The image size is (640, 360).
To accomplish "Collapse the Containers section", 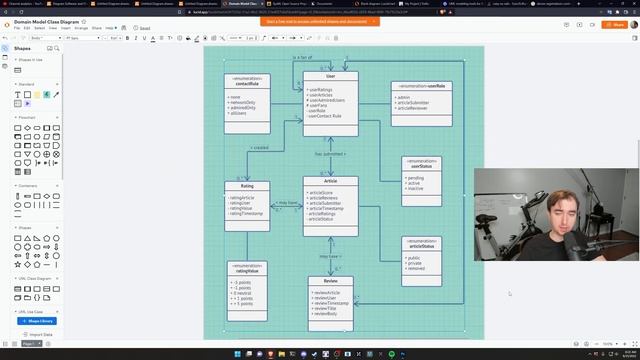I will click(x=16, y=186).
